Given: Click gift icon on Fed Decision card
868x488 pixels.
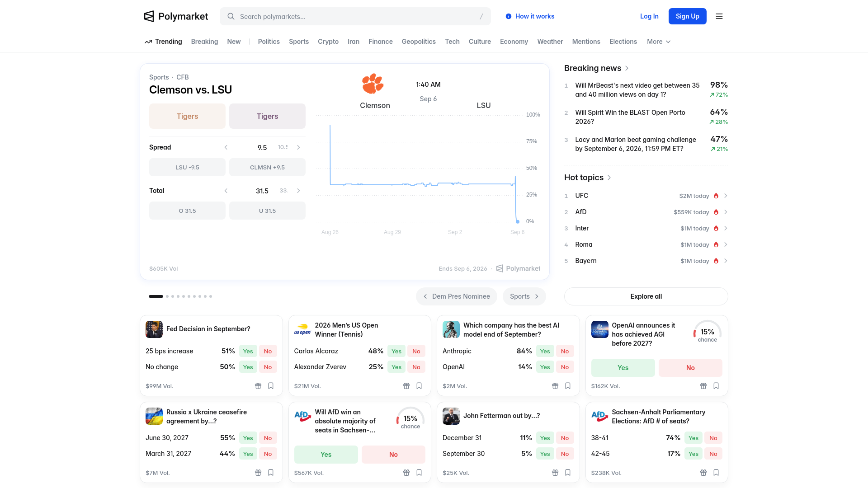Looking at the screenshot, I should point(258,386).
